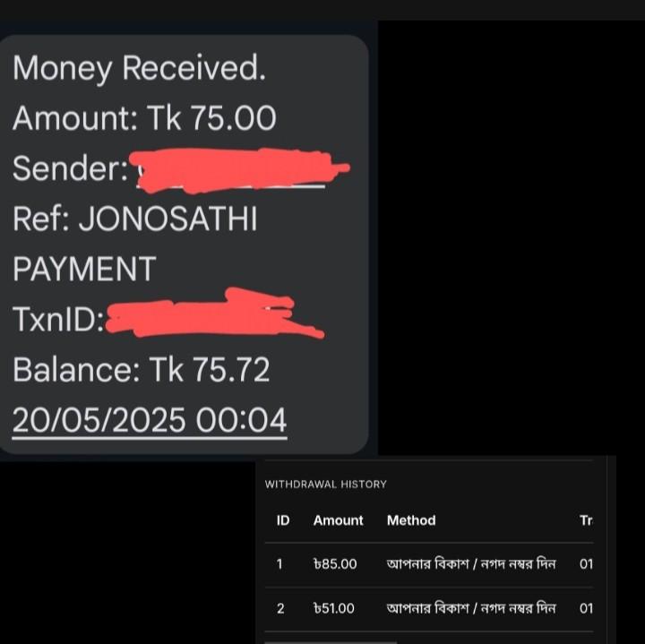The width and height of the screenshot is (645, 644).
Task: Click the WITHDRAWAL HISTORY heading
Action: click(325, 484)
